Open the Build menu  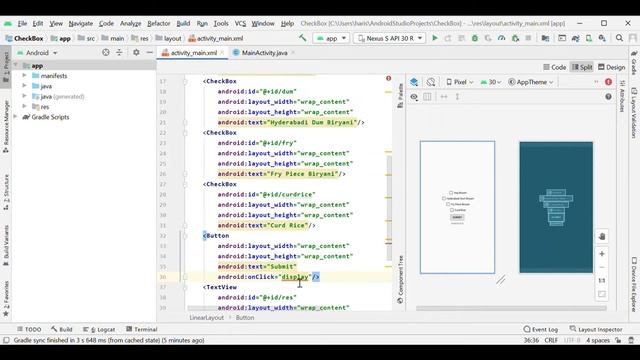point(183,24)
